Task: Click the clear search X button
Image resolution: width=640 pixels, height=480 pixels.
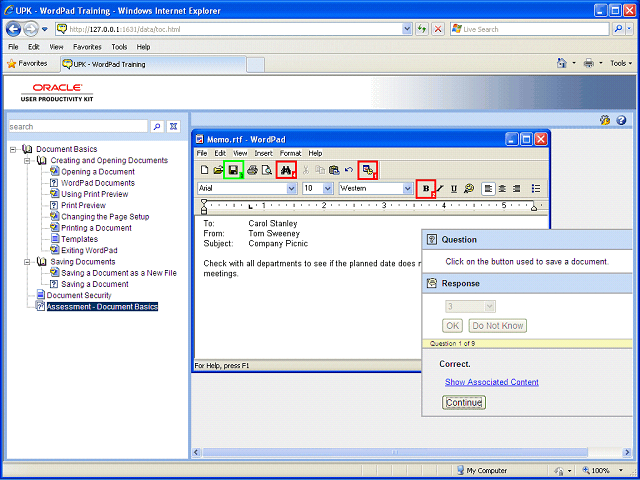Action: click(x=173, y=127)
